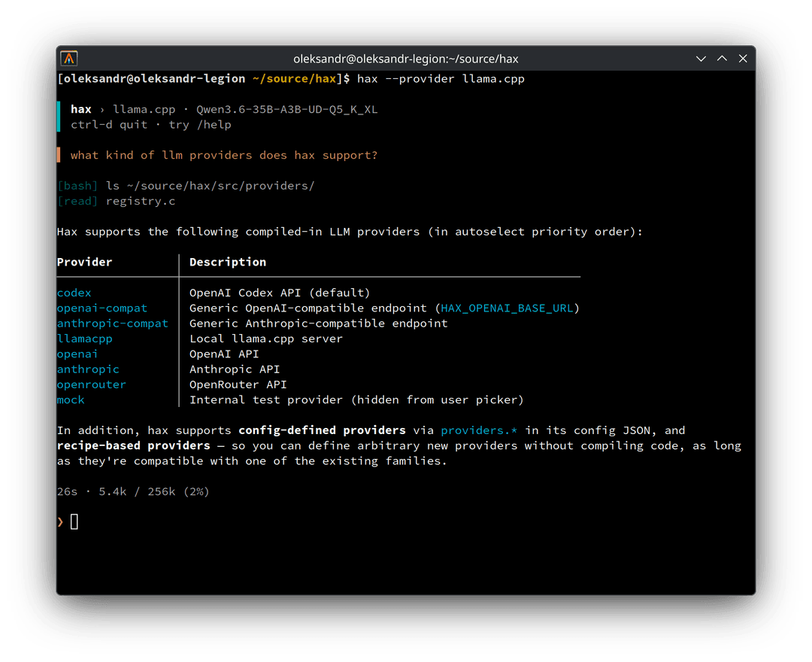Click the 'Description' table header

[x=227, y=262]
